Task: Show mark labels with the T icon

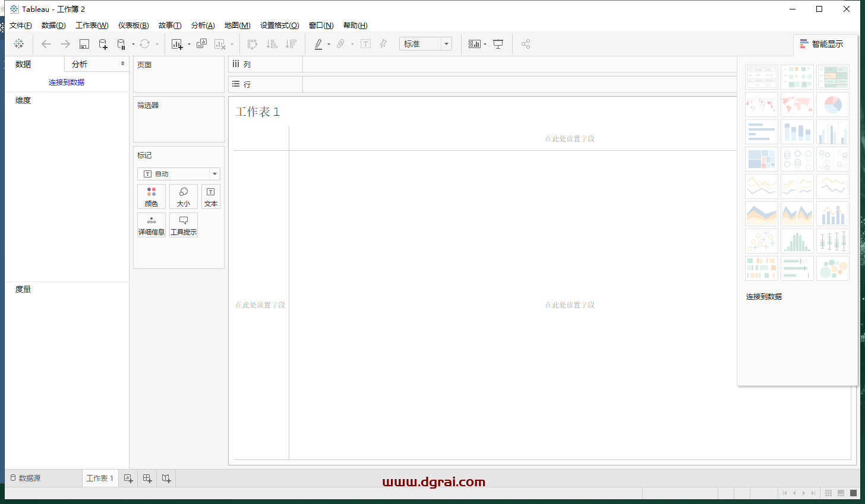Action: 365,44
